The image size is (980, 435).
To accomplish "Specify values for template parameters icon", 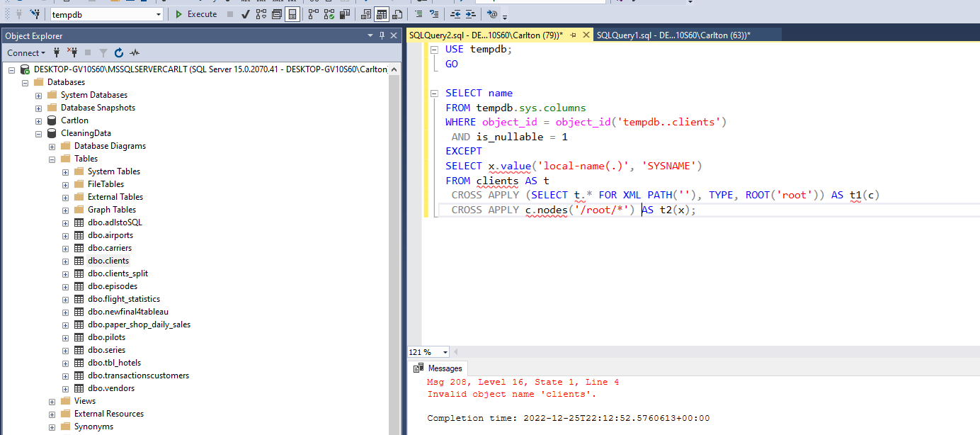I will 492,14.
